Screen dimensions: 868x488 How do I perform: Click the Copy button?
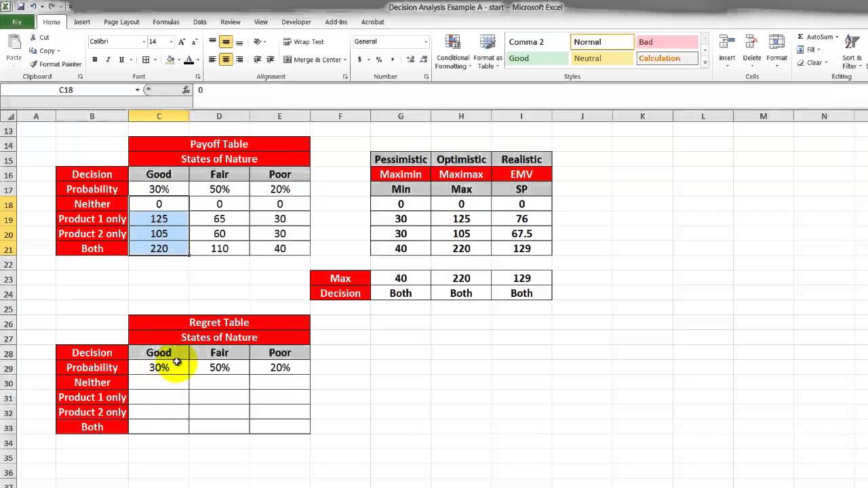(45, 51)
